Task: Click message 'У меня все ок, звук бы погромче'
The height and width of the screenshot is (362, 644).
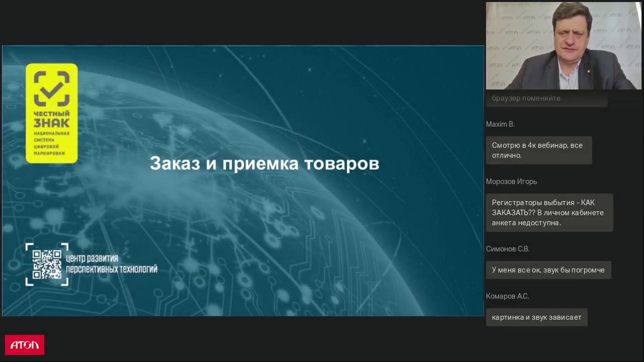Action: [548, 270]
